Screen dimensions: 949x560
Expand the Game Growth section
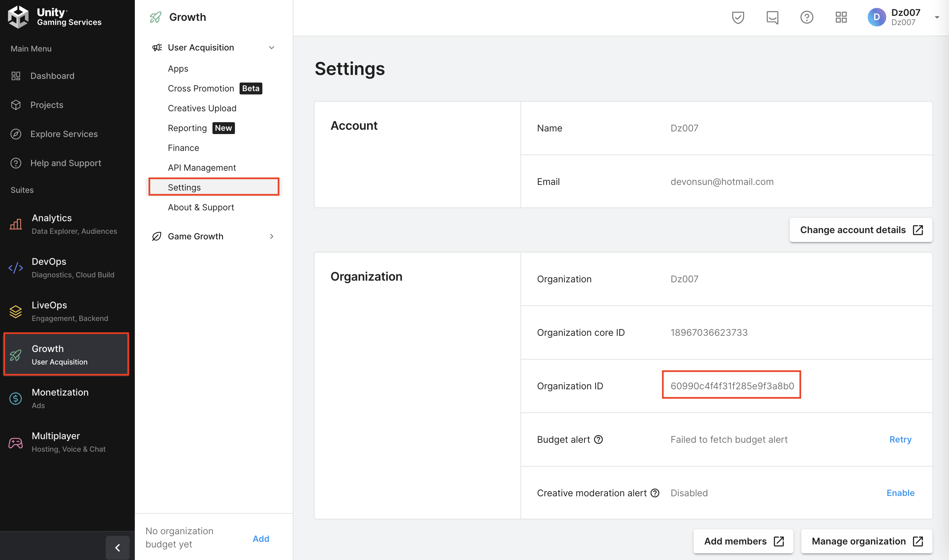coord(271,237)
